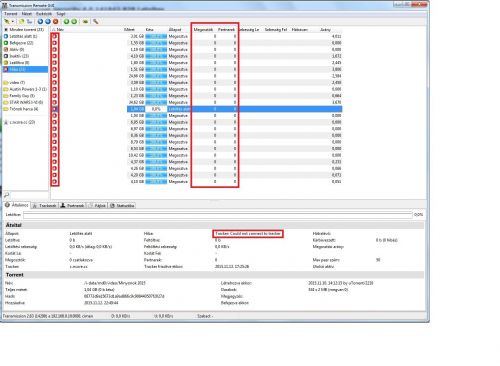Click the second green arrow toolbar icon
The width and height of the screenshot is (500, 366).
tap(74, 22)
